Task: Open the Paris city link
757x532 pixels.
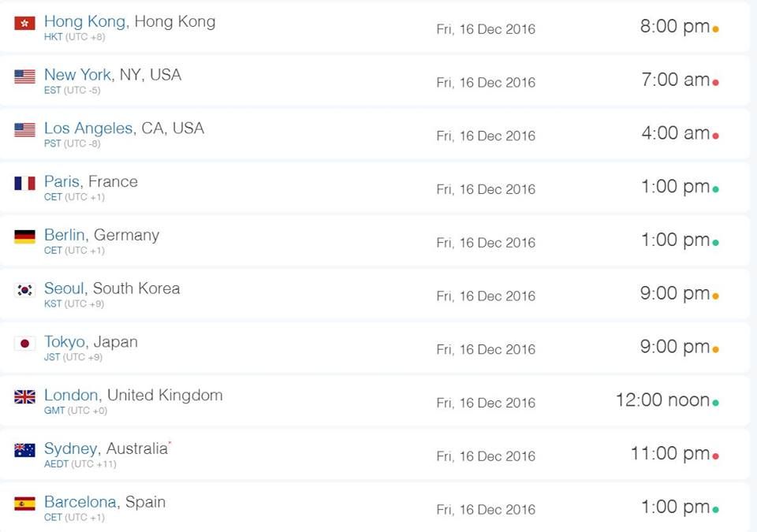Action: click(62, 181)
